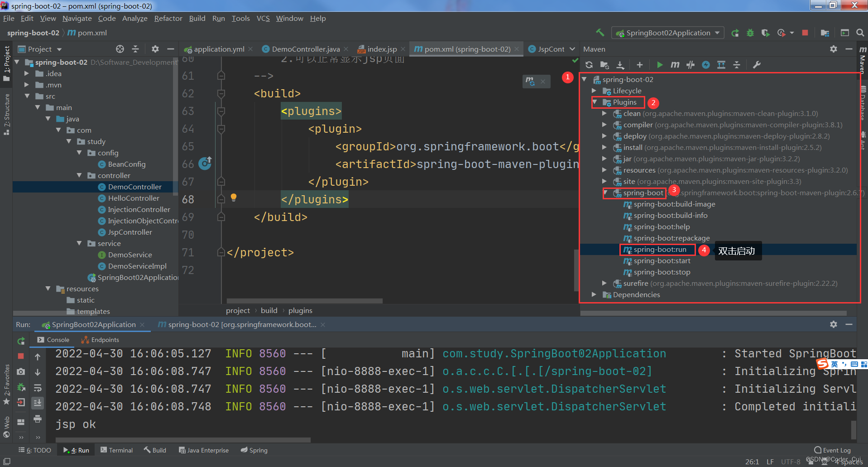The image size is (868, 467).
Task: Collapse the Plugins node in Maven
Action: (x=595, y=102)
